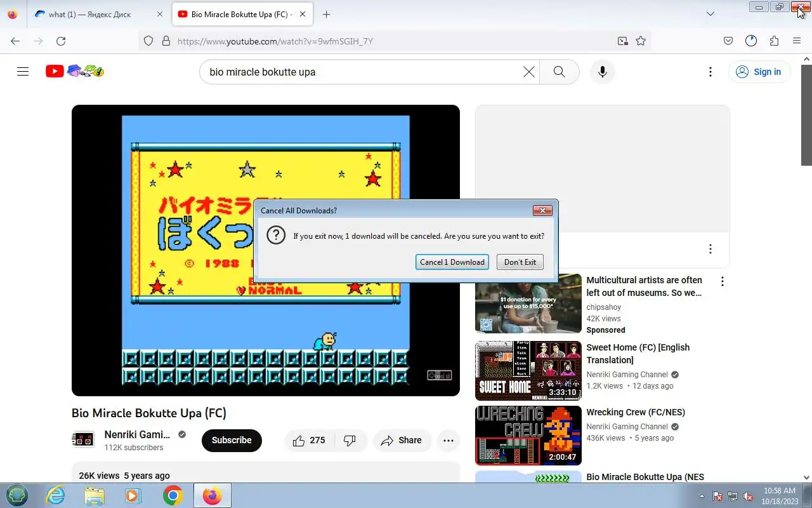Open options for the sponsored ad card
The height and width of the screenshot is (508, 812).
710,249
